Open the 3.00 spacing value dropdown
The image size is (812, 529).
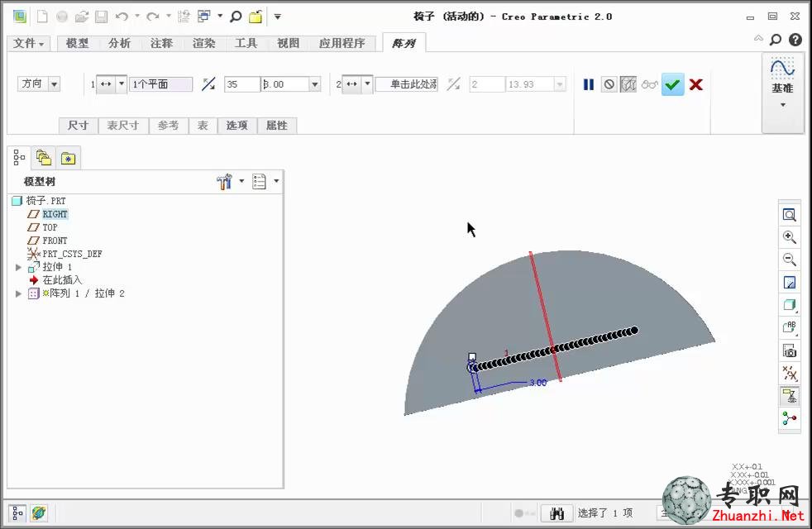pos(314,83)
